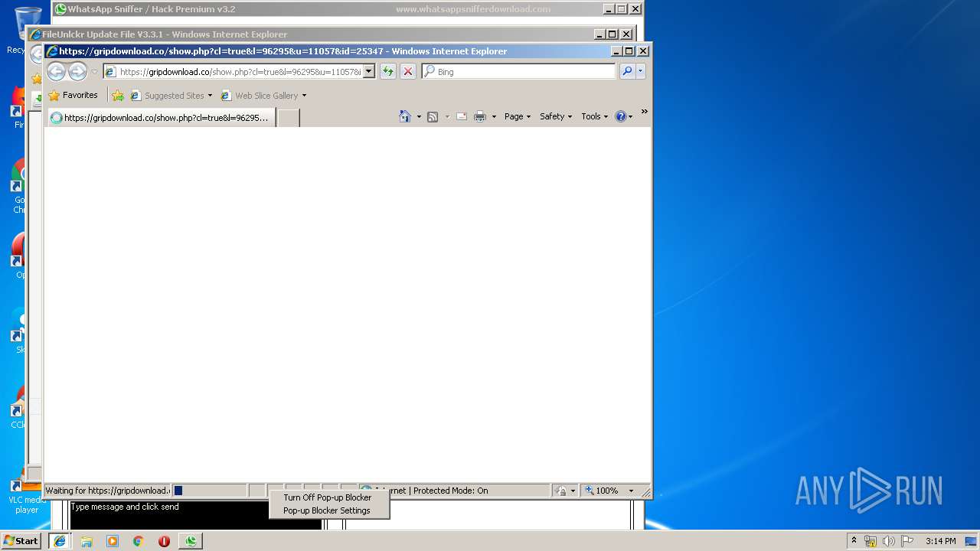Screen dimensions: 980x551
Task: Click Internet Explorer in the taskbar
Action: 60,541
